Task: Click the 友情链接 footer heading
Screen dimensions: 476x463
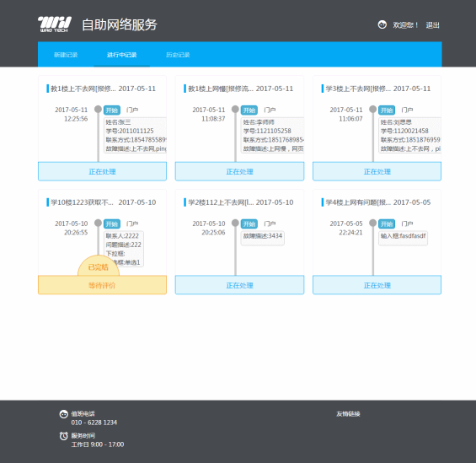Action: pyautogui.click(x=348, y=414)
